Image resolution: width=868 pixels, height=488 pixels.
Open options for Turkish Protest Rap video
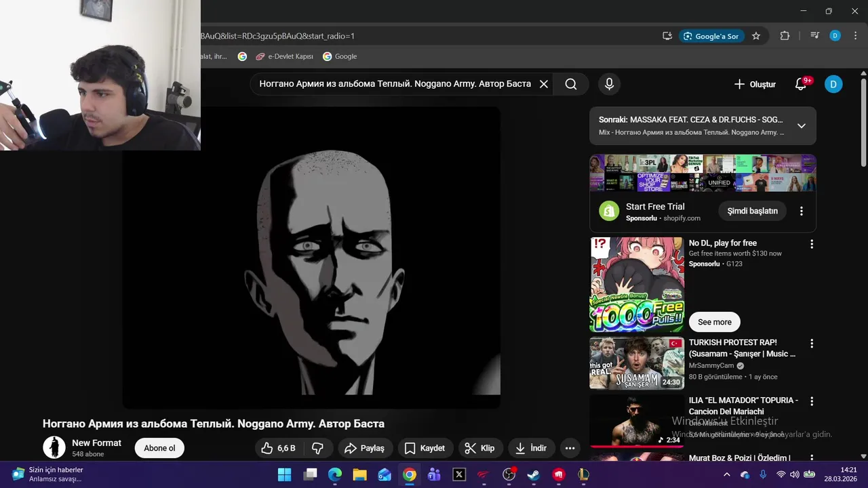[x=812, y=344]
